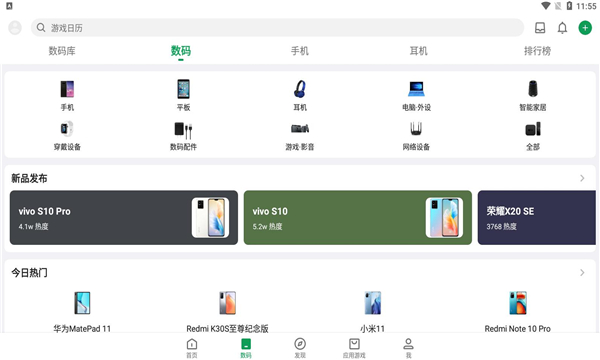Switch to the 耳机 top tab
This screenshot has width=600, height=360.
(418, 51)
